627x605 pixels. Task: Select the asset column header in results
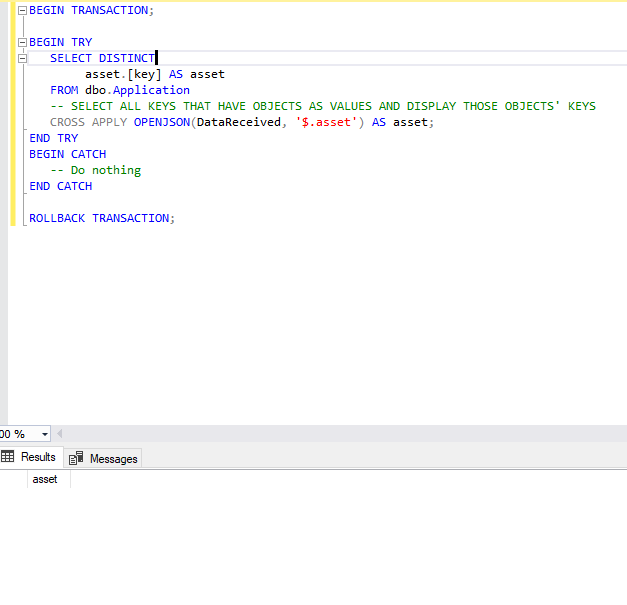tap(48, 479)
